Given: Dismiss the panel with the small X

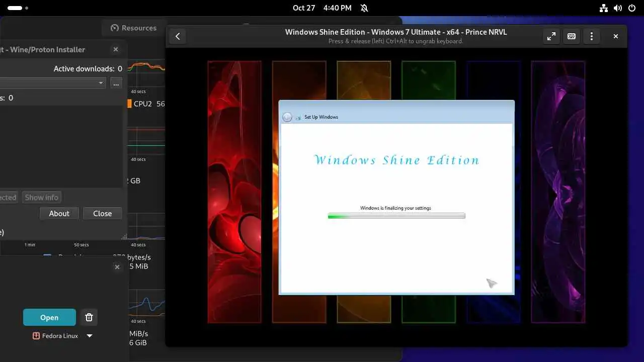Looking at the screenshot, I should [x=117, y=267].
